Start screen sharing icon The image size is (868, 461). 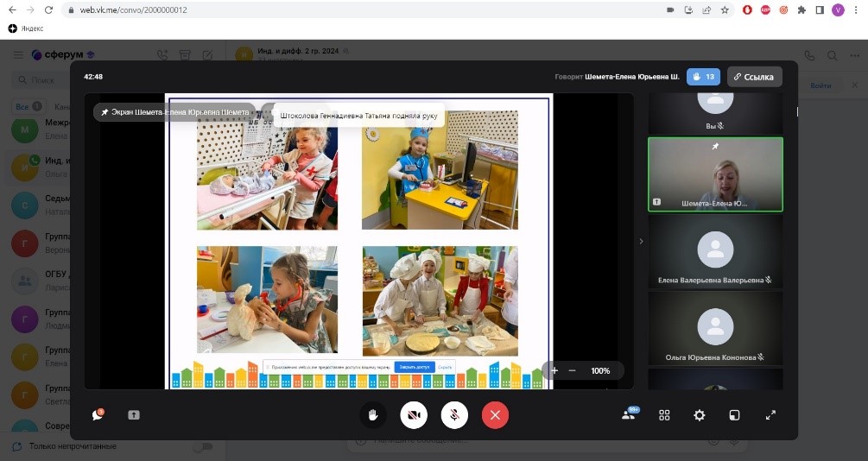click(x=134, y=414)
